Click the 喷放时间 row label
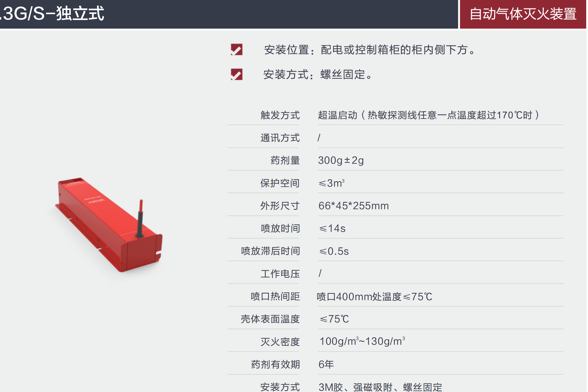Viewport: 588px width, 392px height. point(280,228)
